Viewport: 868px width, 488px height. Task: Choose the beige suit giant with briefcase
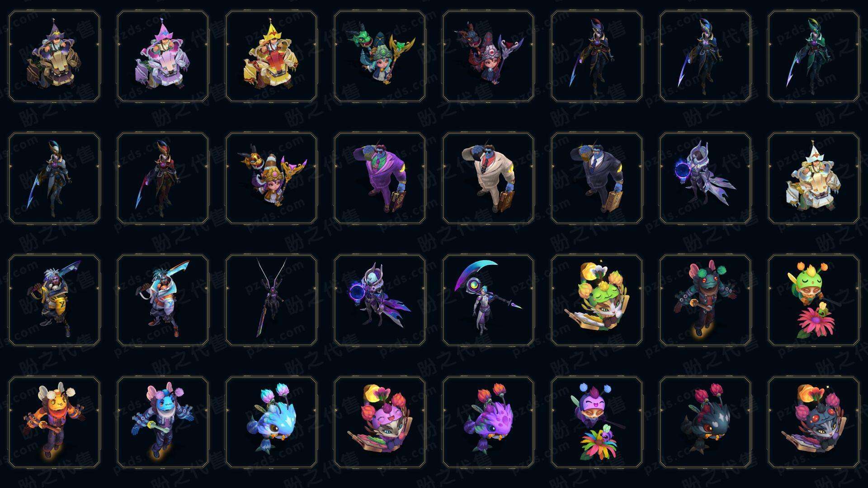point(488,178)
